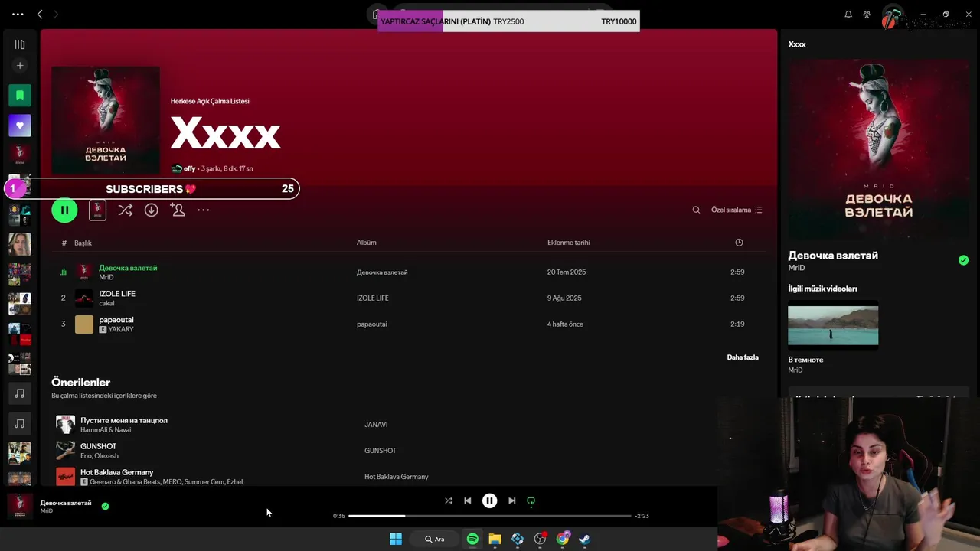Sort tracks by Albüm column header
The image size is (980, 551).
tap(366, 243)
